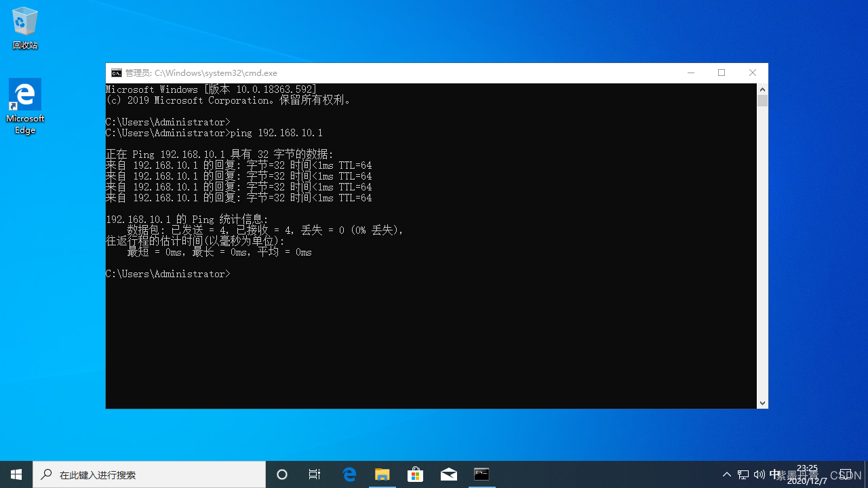Show hidden system tray icons

pos(727,474)
